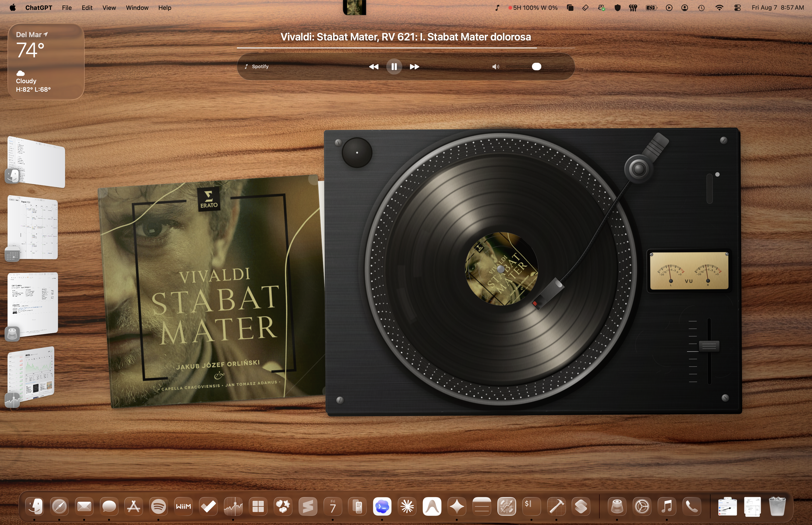Open the four-pane grid app in Dock
Image resolution: width=812 pixels, height=525 pixels.
(258, 506)
